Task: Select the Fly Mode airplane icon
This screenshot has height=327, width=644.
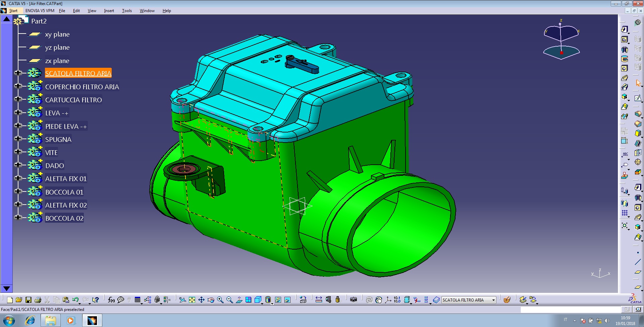Action: [182, 300]
